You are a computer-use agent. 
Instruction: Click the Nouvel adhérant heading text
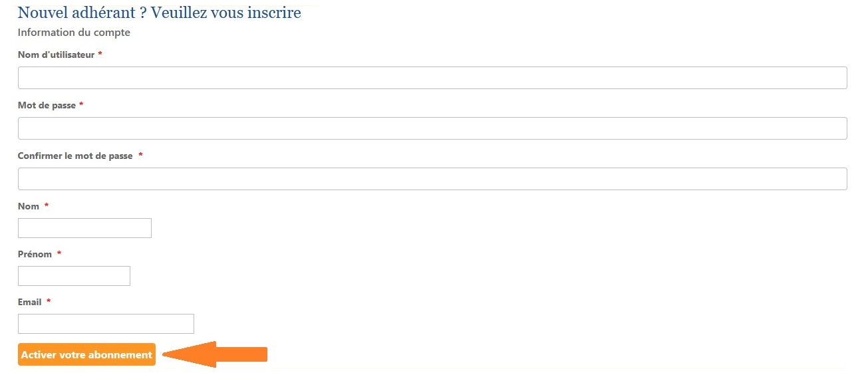[159, 13]
